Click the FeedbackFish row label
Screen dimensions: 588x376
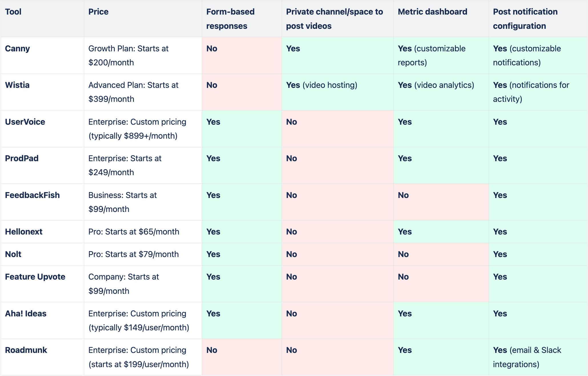tap(32, 195)
